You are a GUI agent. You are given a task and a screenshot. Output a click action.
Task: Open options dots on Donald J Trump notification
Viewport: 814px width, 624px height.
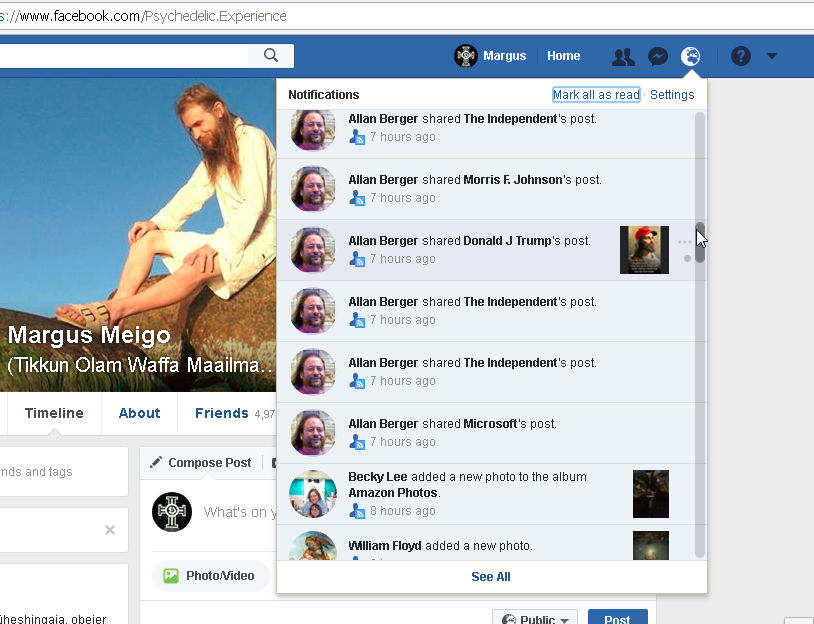(x=685, y=242)
